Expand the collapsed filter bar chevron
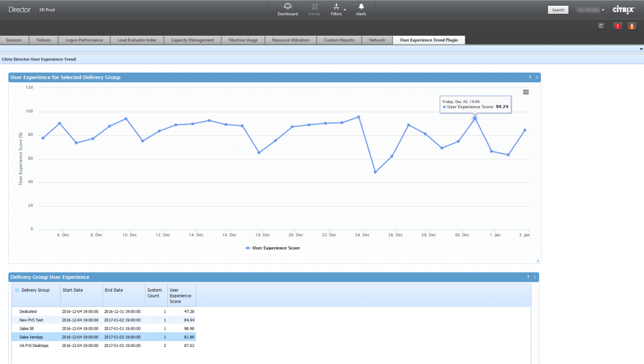The image size is (644, 364). click(x=641, y=49)
